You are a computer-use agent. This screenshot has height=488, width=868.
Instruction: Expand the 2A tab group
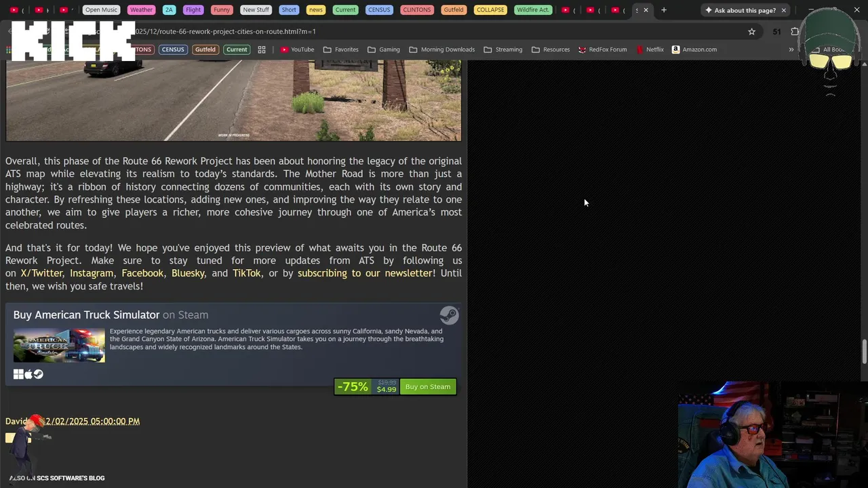[x=169, y=10]
